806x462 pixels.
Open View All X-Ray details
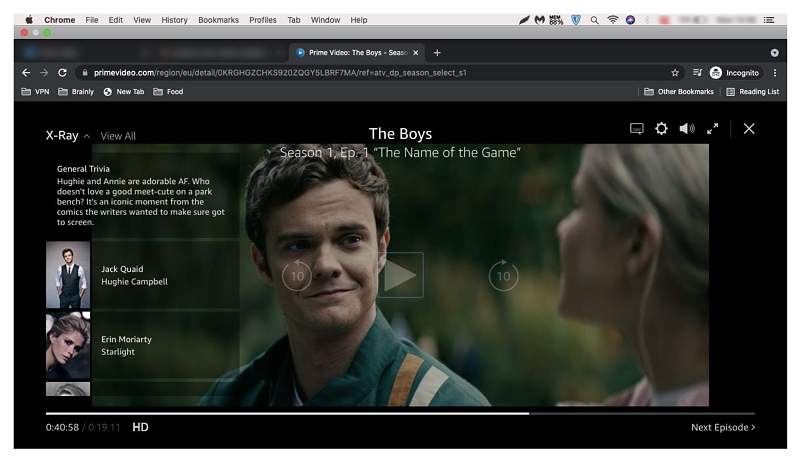(x=118, y=136)
